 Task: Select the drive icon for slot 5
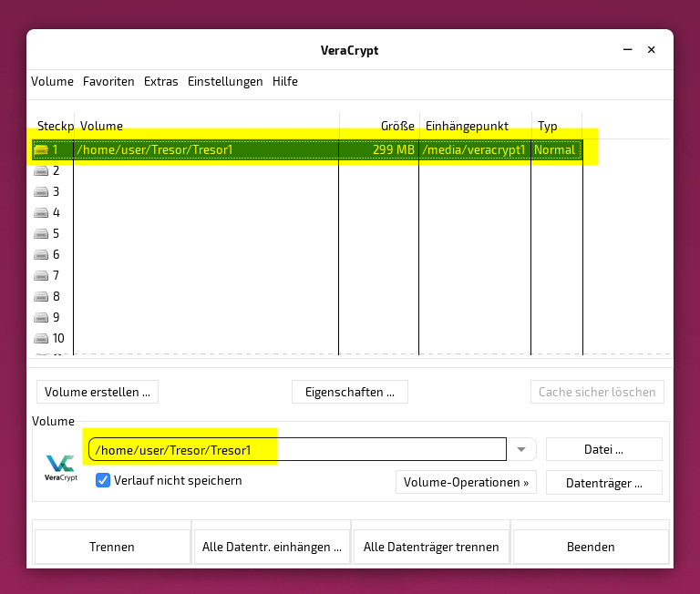click(x=41, y=233)
